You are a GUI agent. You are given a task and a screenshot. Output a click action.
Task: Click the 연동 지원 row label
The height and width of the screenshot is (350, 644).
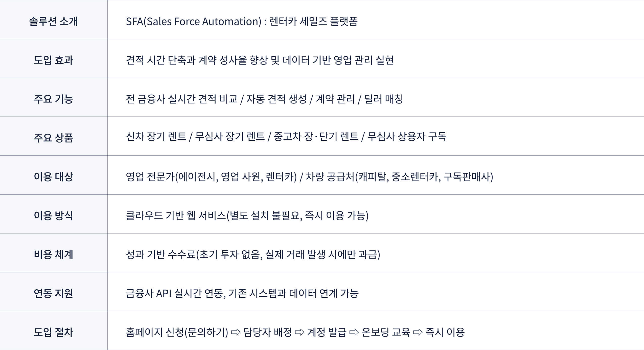point(53,293)
